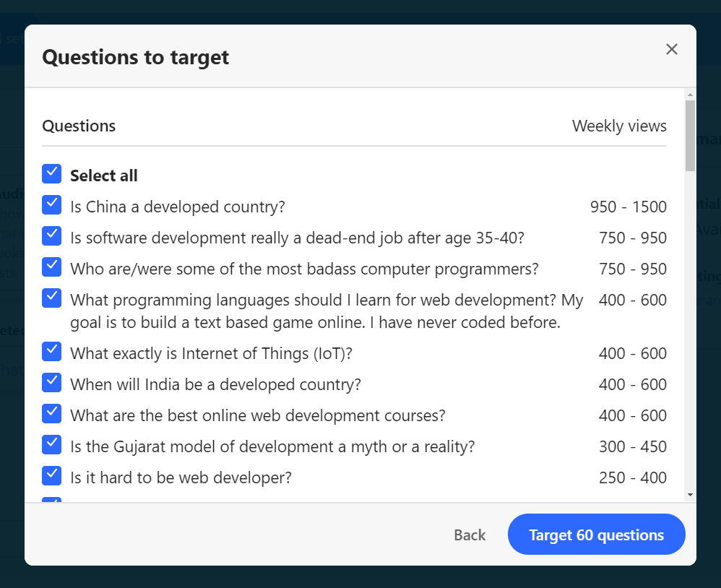Click the question list scrollbar thumb
The width and height of the screenshot is (721, 588).
pyautogui.click(x=690, y=135)
